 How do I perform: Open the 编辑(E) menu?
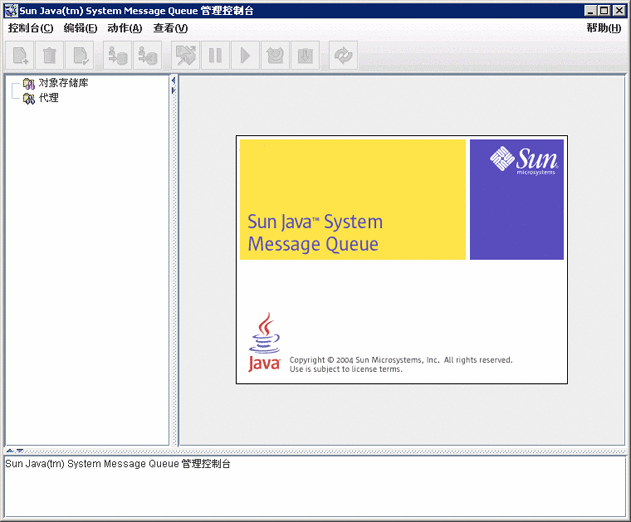[x=80, y=28]
